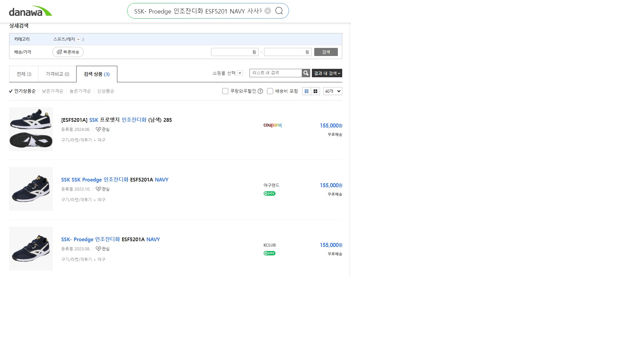Expand the 스포츠/레저 category dropdown

point(78,39)
